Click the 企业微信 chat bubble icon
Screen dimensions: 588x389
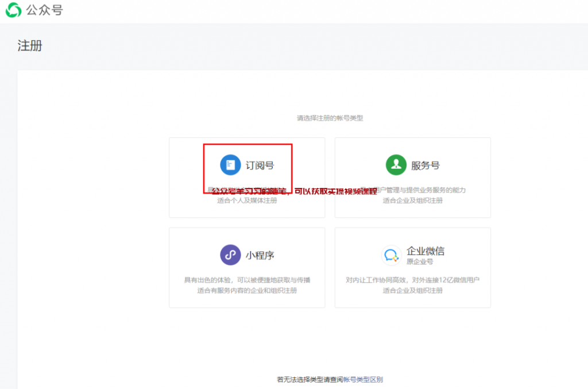(x=391, y=255)
